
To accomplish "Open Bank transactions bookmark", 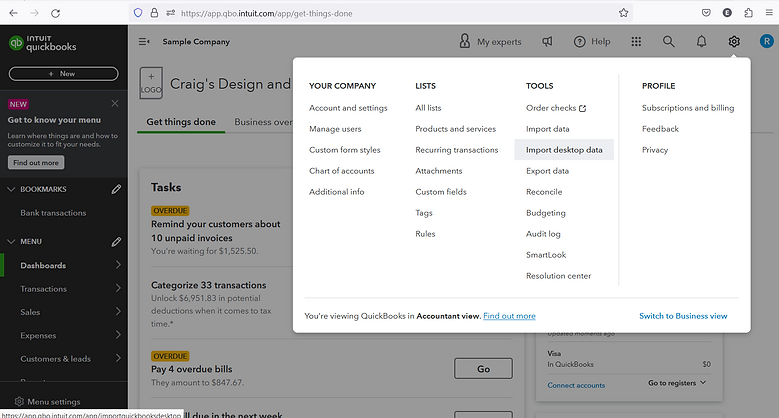I will coord(53,213).
